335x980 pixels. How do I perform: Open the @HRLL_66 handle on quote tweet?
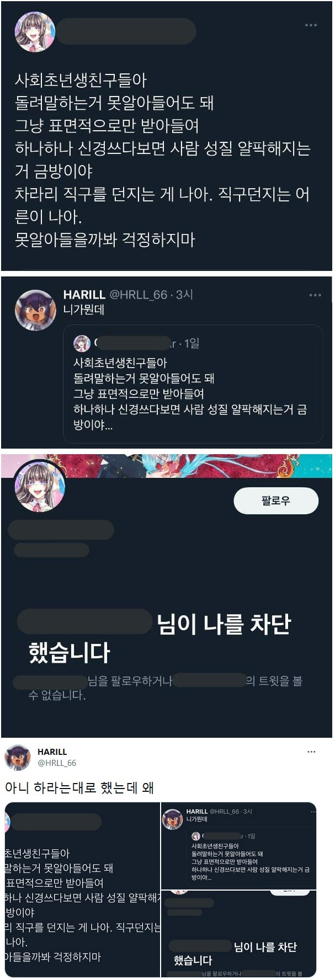coord(138,295)
